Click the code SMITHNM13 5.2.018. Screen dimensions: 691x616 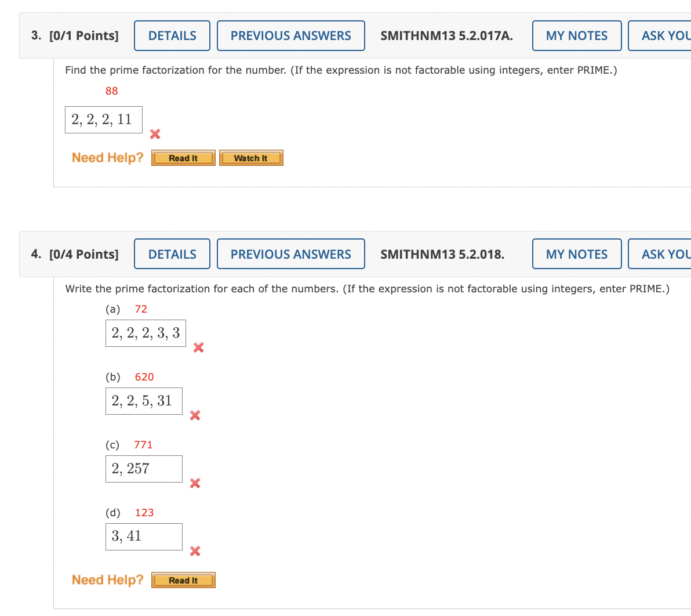(442, 255)
